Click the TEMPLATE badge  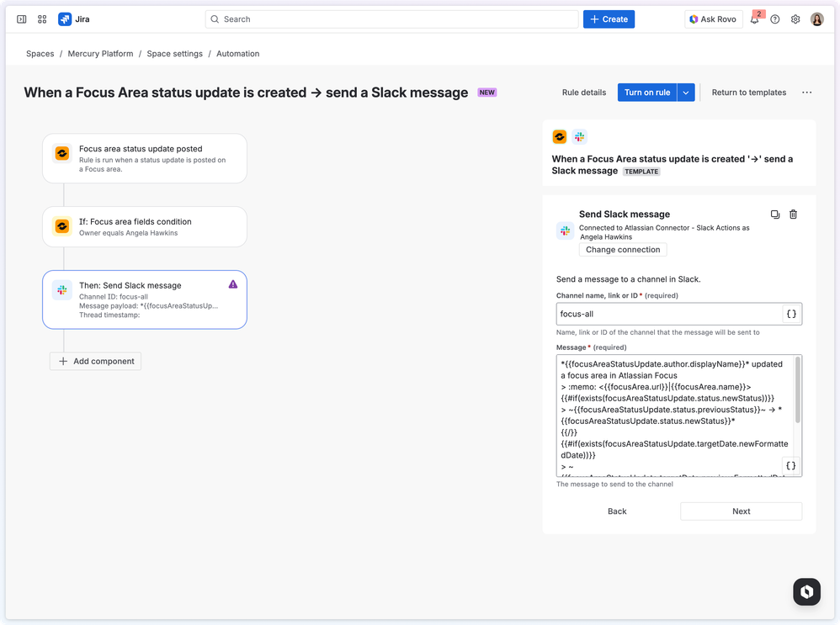641,172
